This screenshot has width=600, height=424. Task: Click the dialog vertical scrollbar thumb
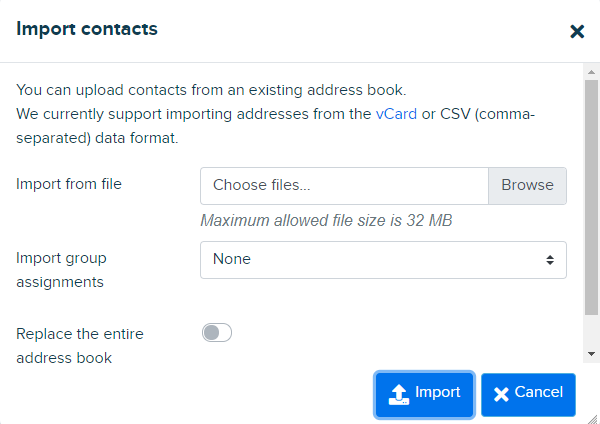pos(592,197)
